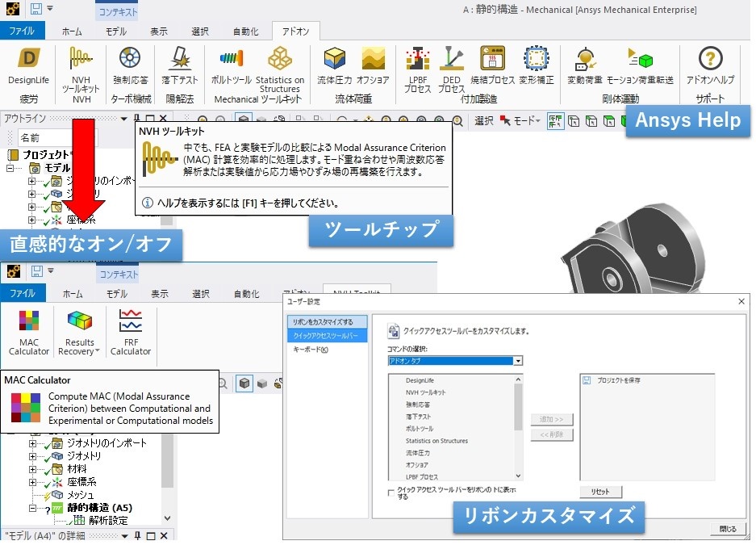Click the リセット button
Image resolution: width=756 pixels, height=545 pixels.
pos(600,492)
